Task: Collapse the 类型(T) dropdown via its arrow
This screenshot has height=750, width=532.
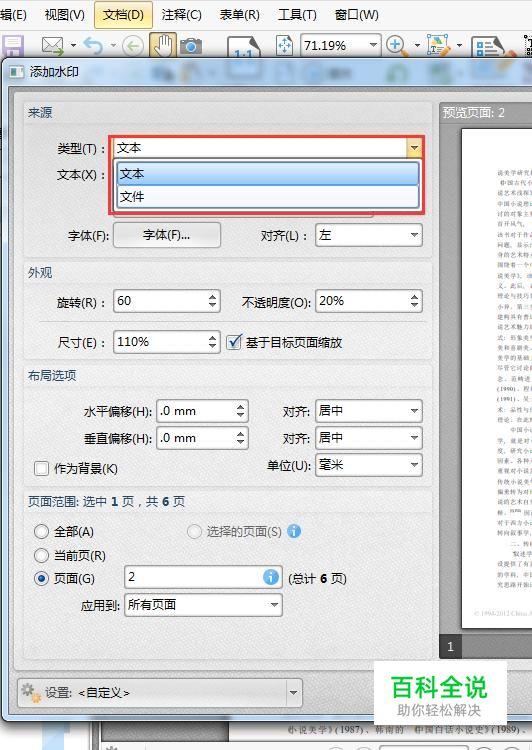Action: 414,148
